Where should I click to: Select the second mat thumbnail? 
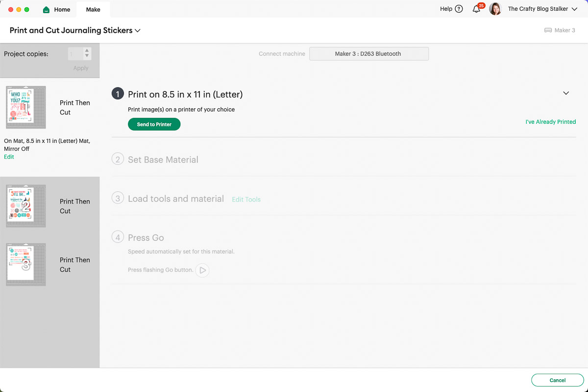(26, 206)
